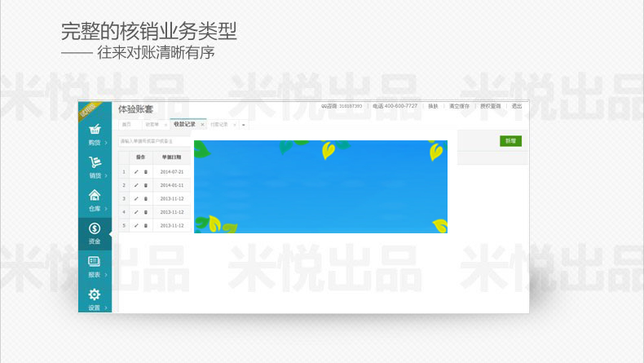Open the 设置 settings gear icon
Viewport: 644px width, 363px height.
coord(95,294)
